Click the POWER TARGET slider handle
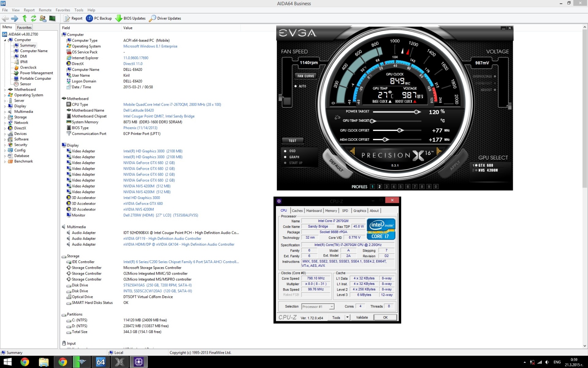 [x=416, y=112]
